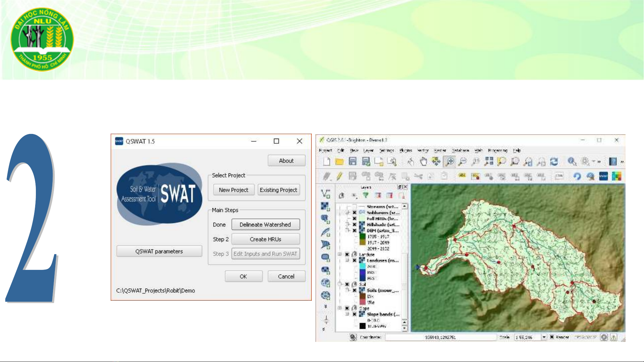Click the green Filter Legend funnel icon
Screen dimensions: 644x362
(x=366, y=195)
